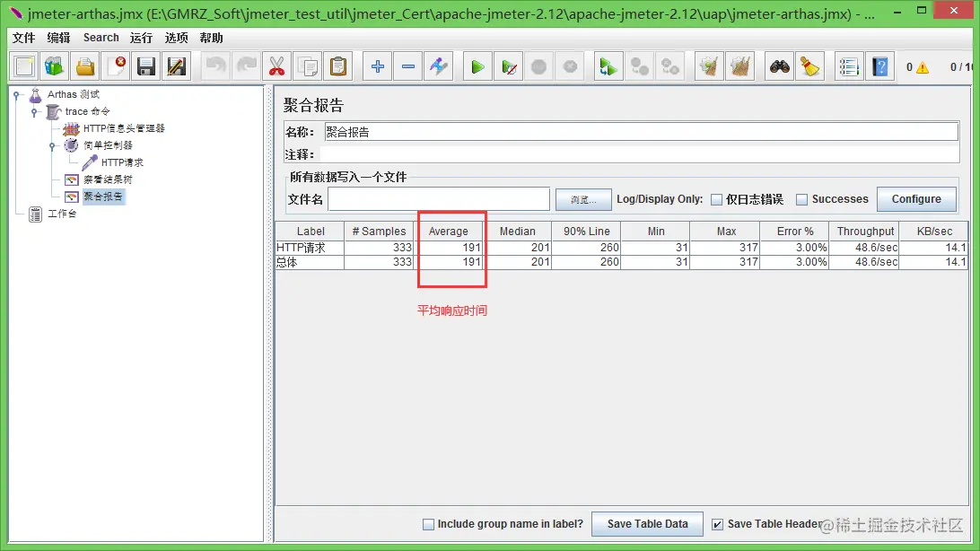Open the 运行 menu
Screen dimensions: 980x551
pyautogui.click(x=141, y=38)
